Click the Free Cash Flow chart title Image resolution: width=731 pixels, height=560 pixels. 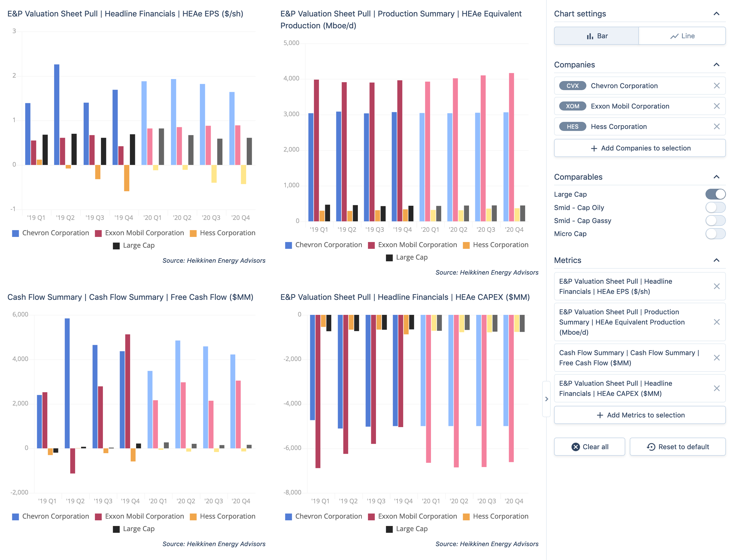point(130,297)
